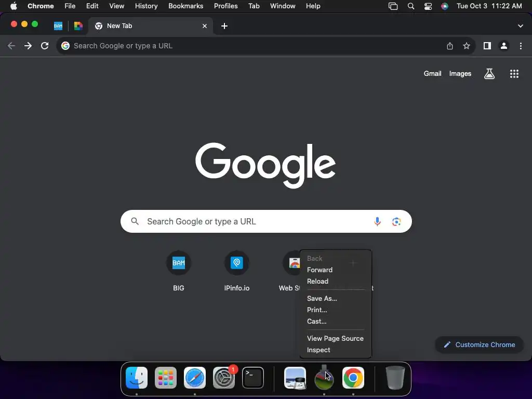Screen dimensions: 532x399
Task: Open the Profiles menu
Action: [x=225, y=6]
